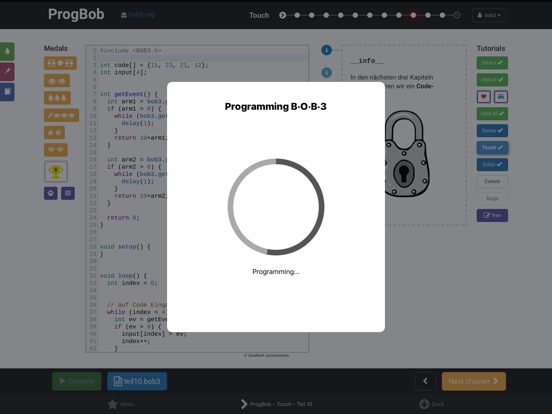
Task: Jump to the final hollow step circle
Action: pos(457,15)
